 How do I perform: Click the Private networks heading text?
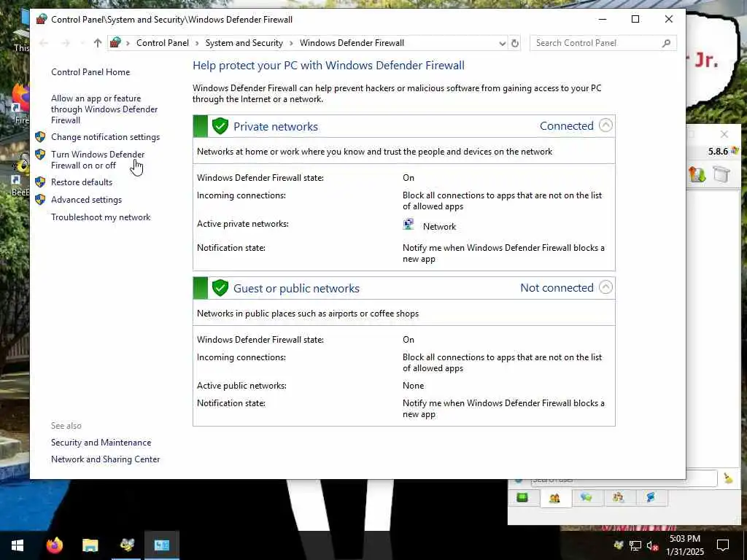[275, 126]
